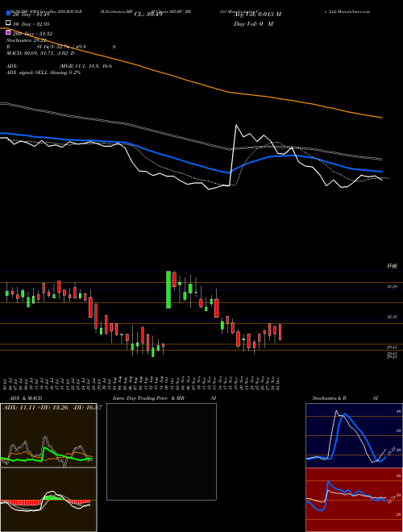Click the 'Stochastics & R' panel heading
Screen dimensions: 403x532
[x=330, y=398]
